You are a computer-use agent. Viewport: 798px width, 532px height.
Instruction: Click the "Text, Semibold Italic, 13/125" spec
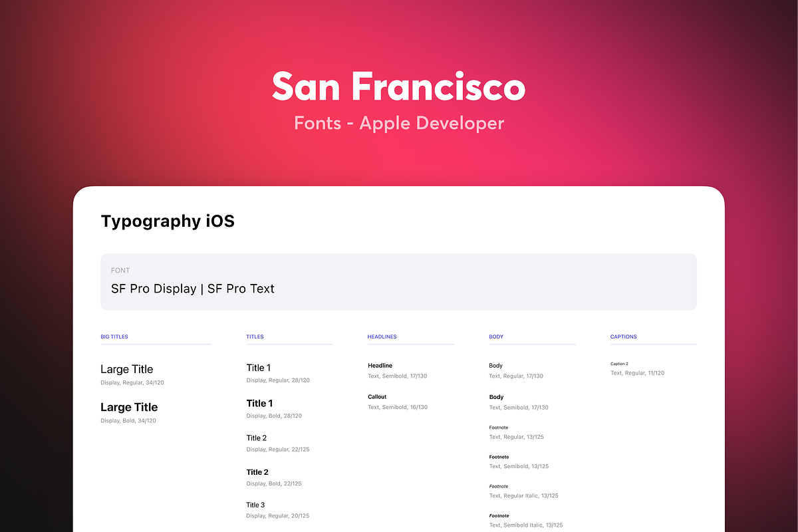(x=526, y=525)
